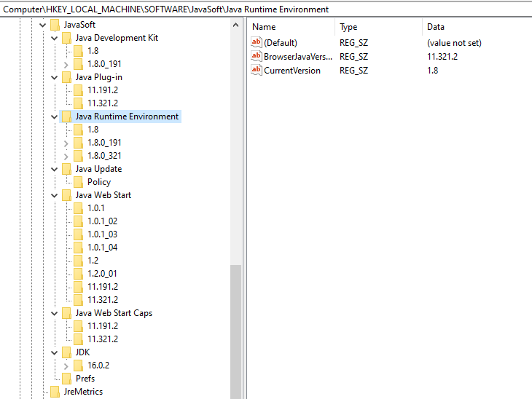Select the CurrentVersion value name
Image resolution: width=532 pixels, height=399 pixels.
pyautogui.click(x=292, y=71)
